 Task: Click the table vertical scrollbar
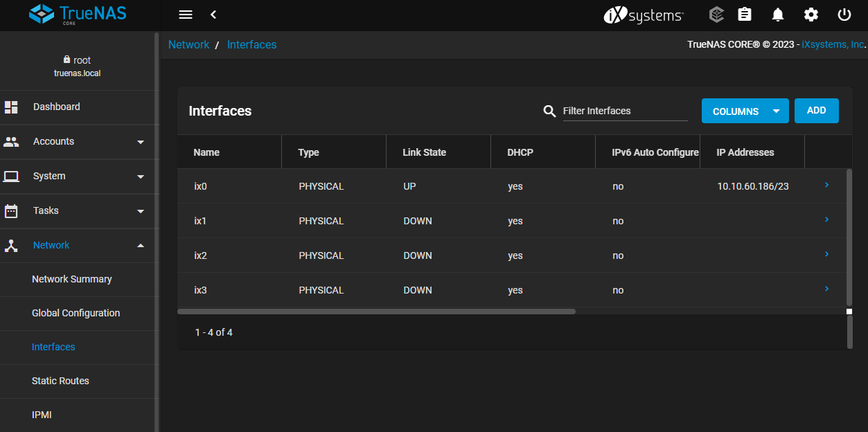point(849,236)
